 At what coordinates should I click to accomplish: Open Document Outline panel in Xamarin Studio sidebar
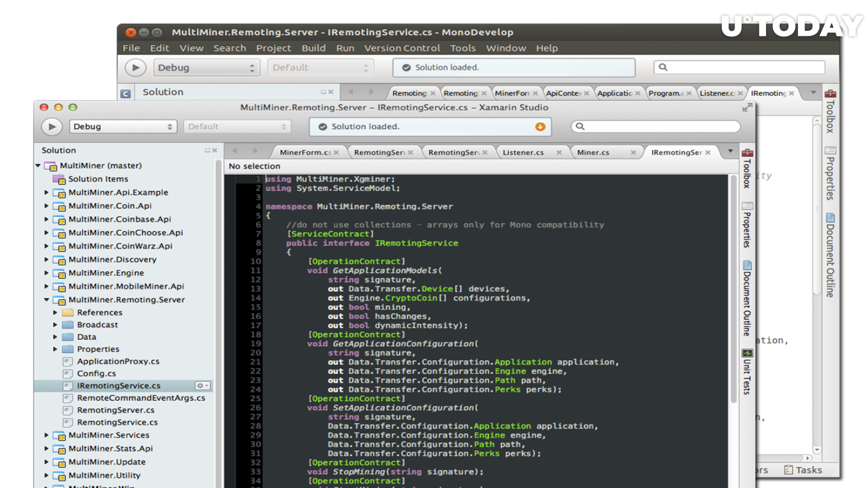pos(747,298)
